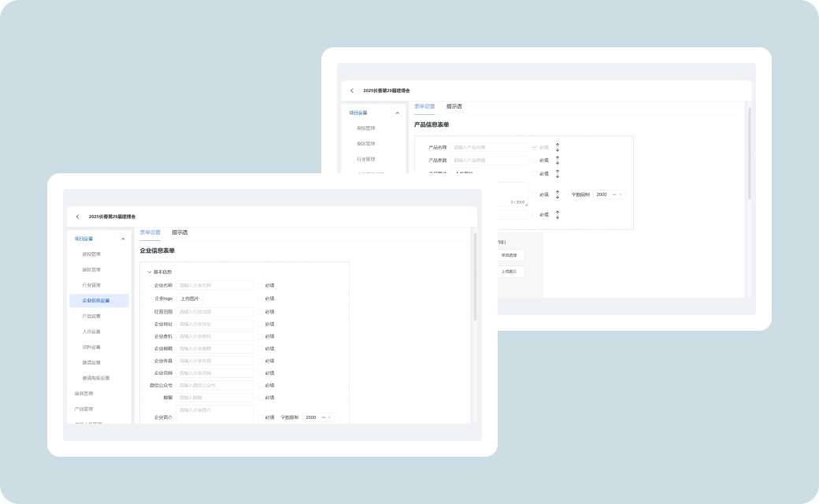Image resolution: width=819 pixels, height=504 pixels.
Task: Click plus icon of product form 字数限制 stepper
Action: pyautogui.click(x=621, y=195)
